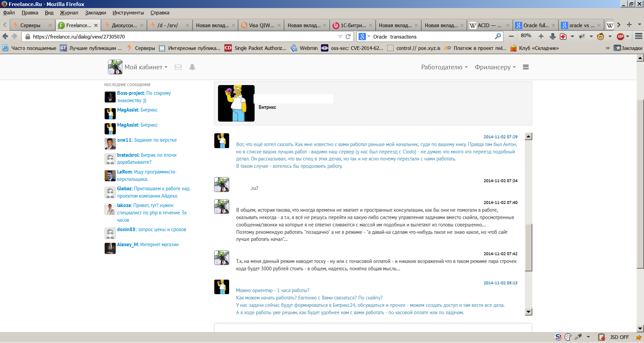Expand the Мой кабинет dropdown

coord(146,67)
